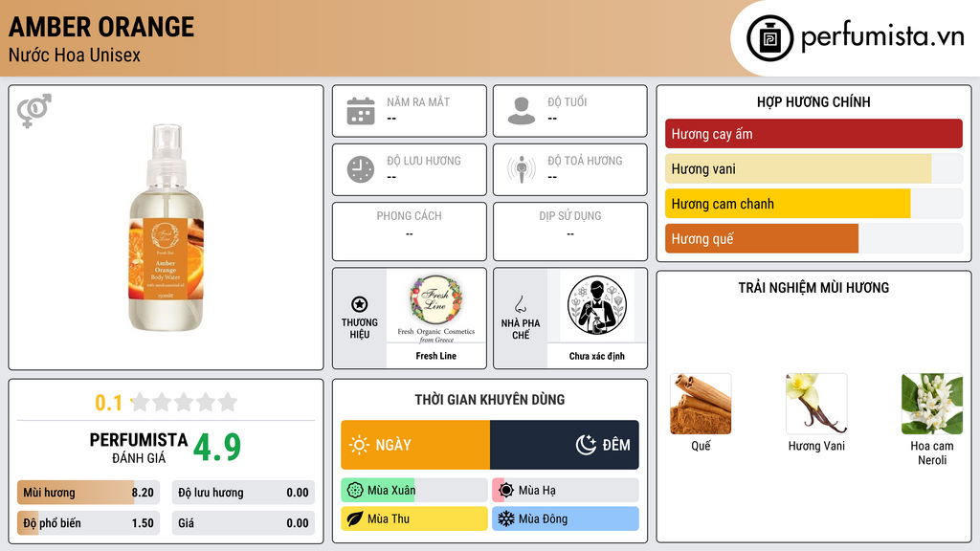Click the moon icon in the Đêm block
This screenshot has height=551, width=980.
point(586,445)
